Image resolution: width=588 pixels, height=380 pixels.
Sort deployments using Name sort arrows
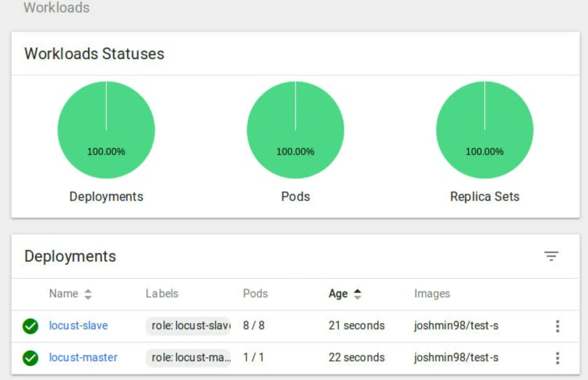(x=88, y=294)
